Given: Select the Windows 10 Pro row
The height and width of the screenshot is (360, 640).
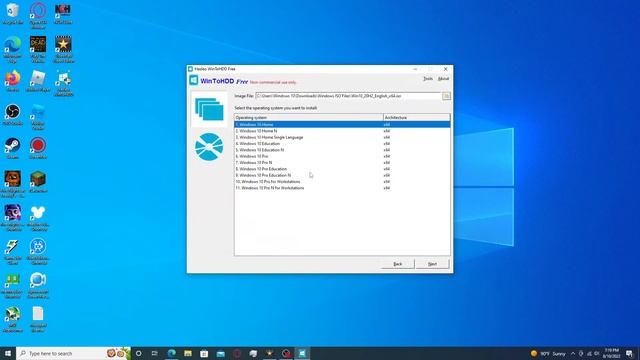Looking at the screenshot, I should click(x=342, y=156).
